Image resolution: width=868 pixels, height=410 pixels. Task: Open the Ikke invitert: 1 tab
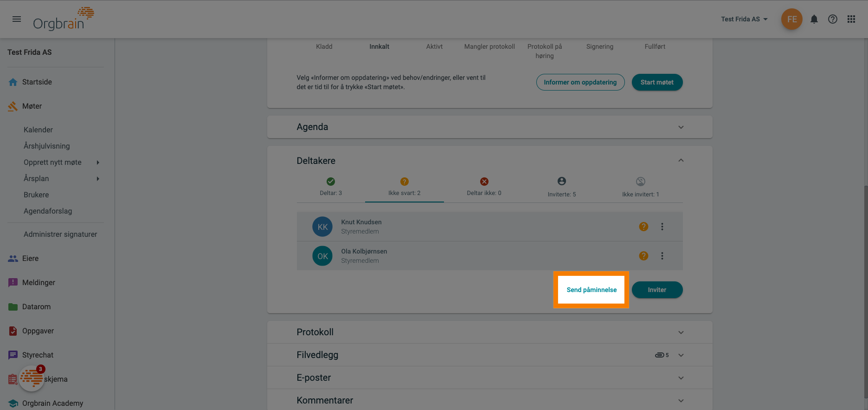[640, 187]
